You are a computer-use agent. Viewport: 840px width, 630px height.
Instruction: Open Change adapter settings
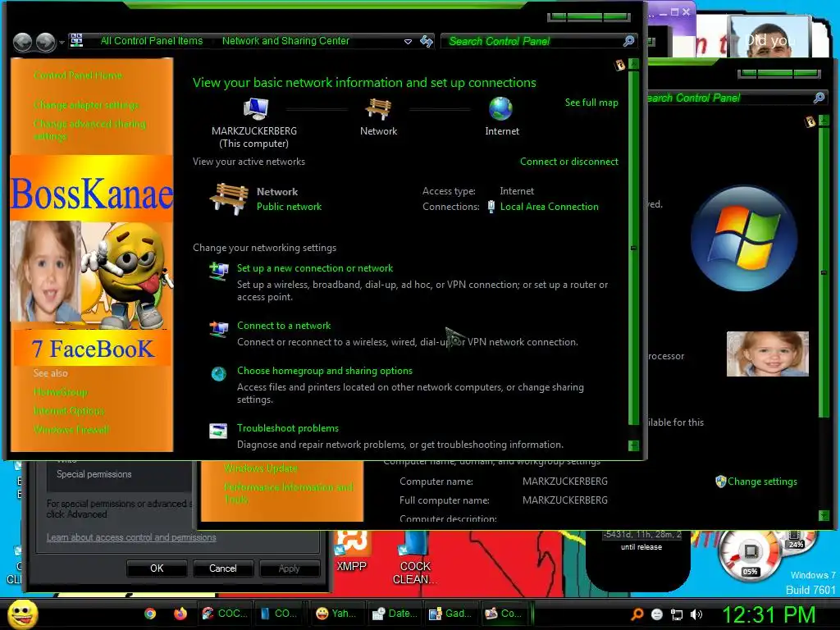click(86, 105)
